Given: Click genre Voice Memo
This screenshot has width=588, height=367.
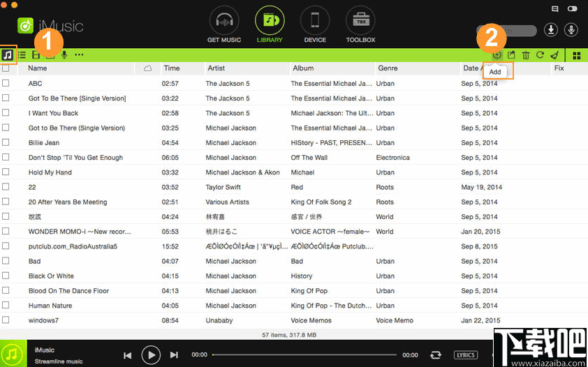Looking at the screenshot, I should pos(395,320).
